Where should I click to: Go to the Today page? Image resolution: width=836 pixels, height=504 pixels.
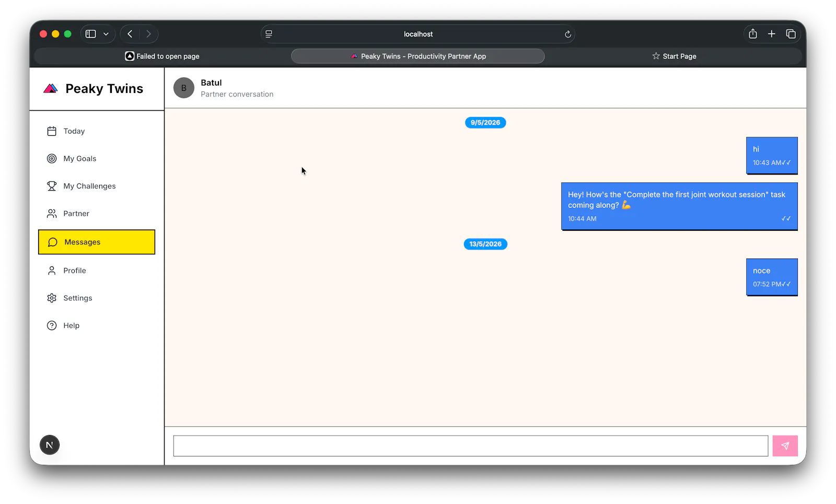pos(97,131)
